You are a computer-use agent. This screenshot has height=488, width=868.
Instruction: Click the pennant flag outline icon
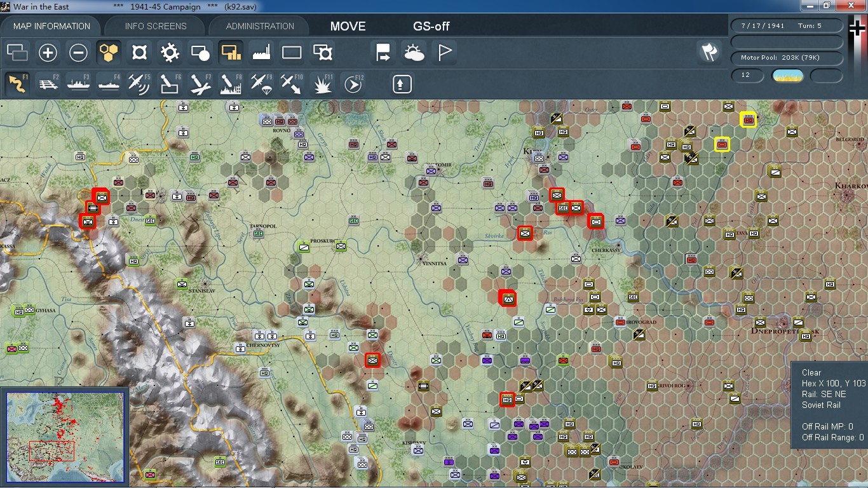coord(445,53)
